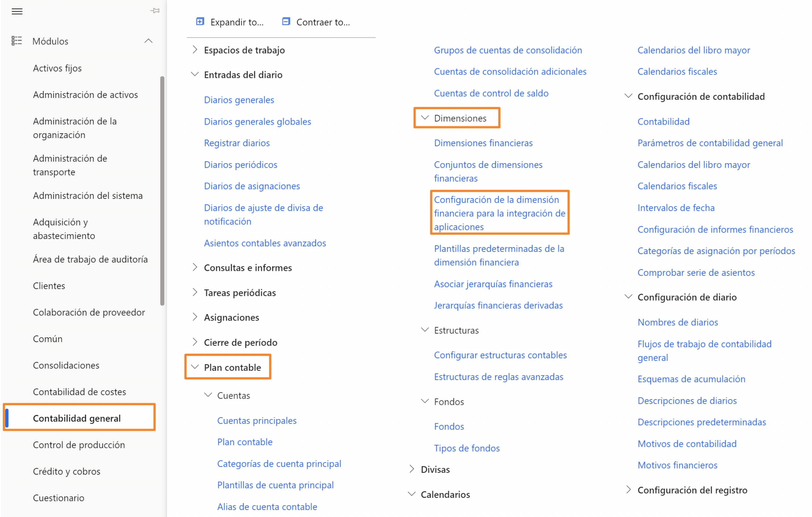Select the Crédito y cobros module
Image resolution: width=812 pixels, height=517 pixels.
tap(67, 471)
